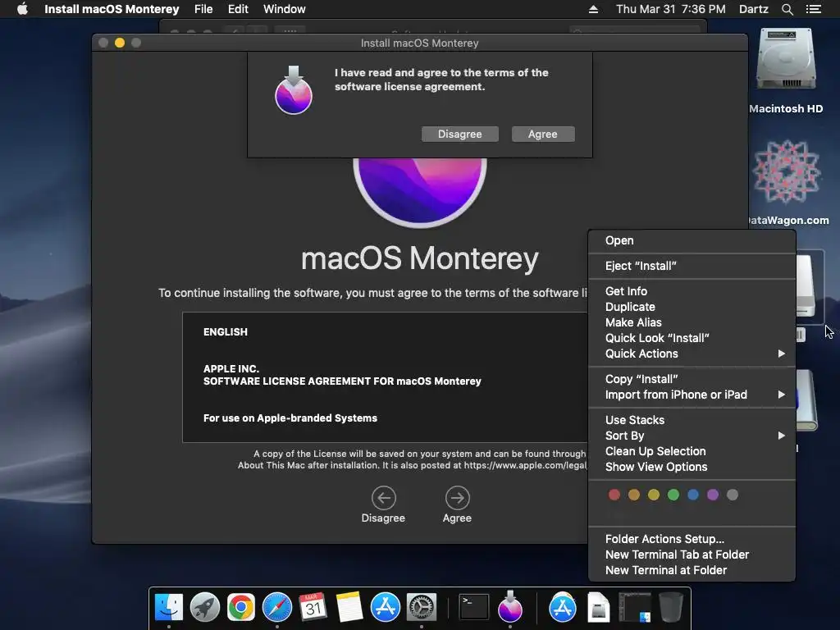
Task: Choose Show View Options
Action: click(x=692, y=467)
